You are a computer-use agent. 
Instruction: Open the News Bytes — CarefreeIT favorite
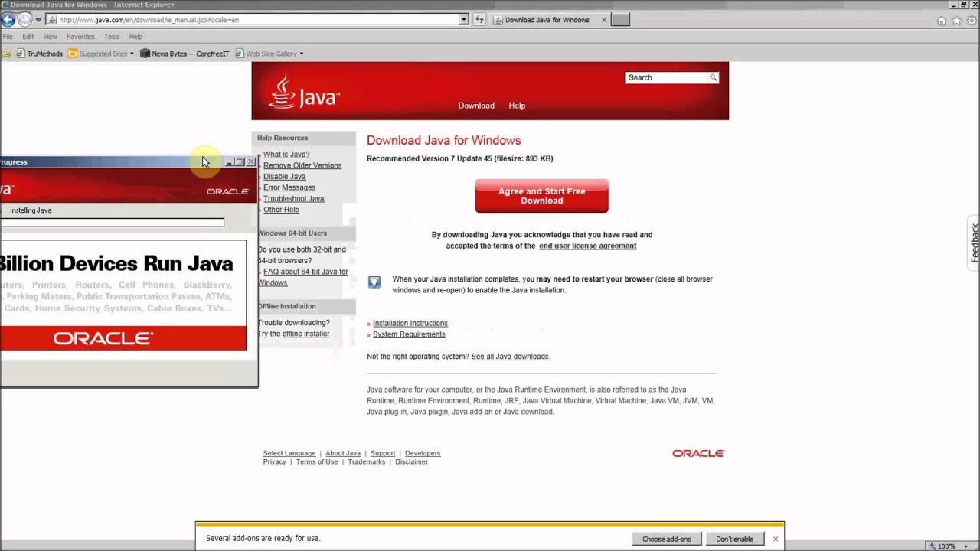coord(185,54)
